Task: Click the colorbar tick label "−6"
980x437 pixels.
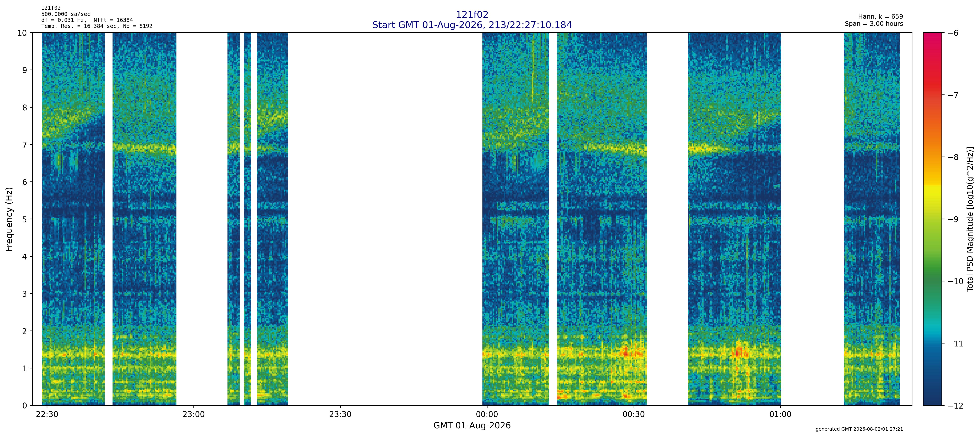Action: (x=953, y=33)
